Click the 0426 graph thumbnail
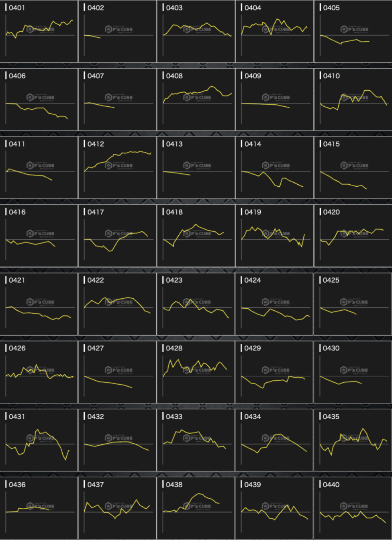Image resolution: width=392 pixels, height=540 pixels. 39,372
